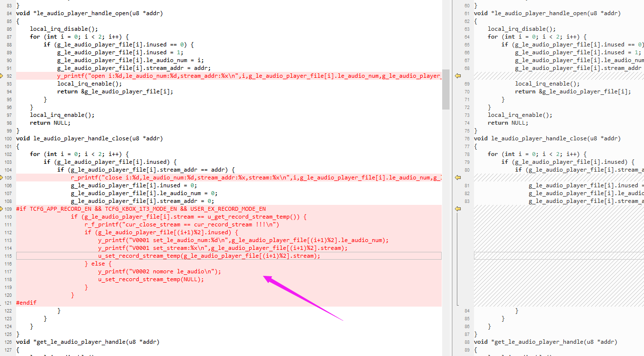Image resolution: width=644 pixels, height=356 pixels.
Task: Click the r_printf "close i:%d" line
Action: pos(256,178)
